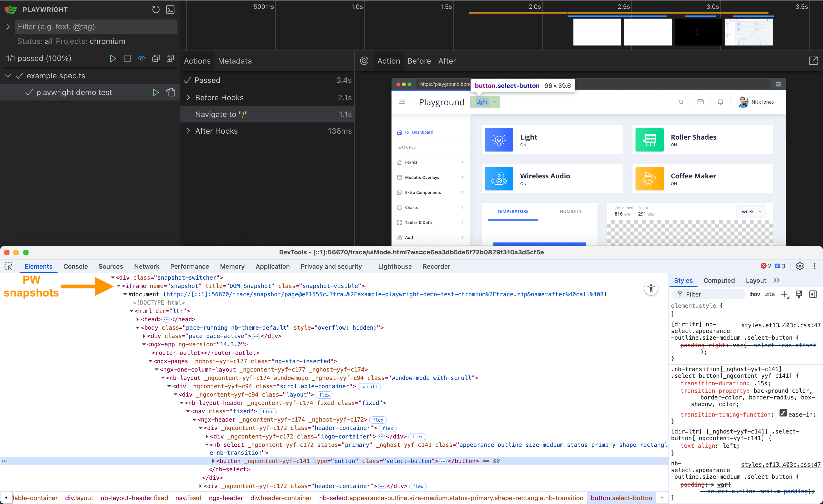This screenshot has height=504, width=823.
Task: Toggle computed styles sidebar icon
Action: 813,294
